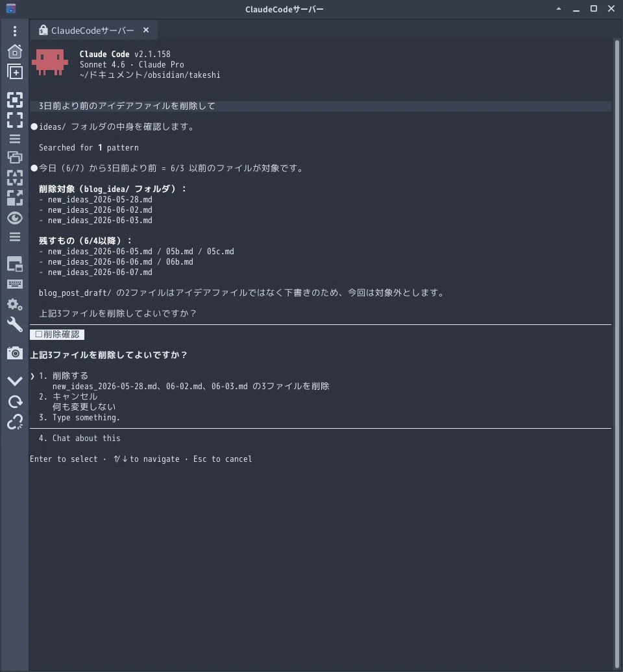Screen dimensions: 623x672
Task: Click the line starting blog_post_draft/
Action: 242,293
